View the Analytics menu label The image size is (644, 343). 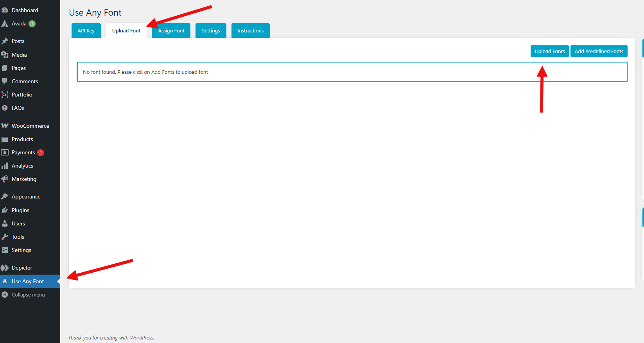click(22, 166)
